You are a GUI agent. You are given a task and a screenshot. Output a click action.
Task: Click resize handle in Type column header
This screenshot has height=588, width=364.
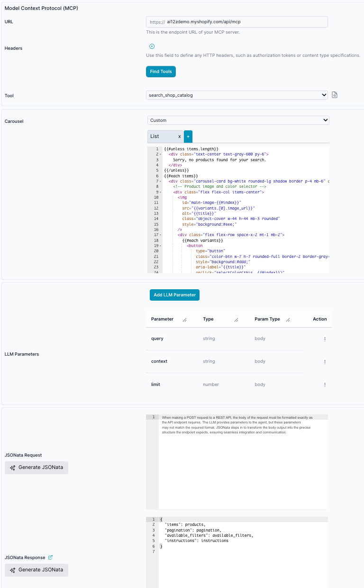point(236,320)
